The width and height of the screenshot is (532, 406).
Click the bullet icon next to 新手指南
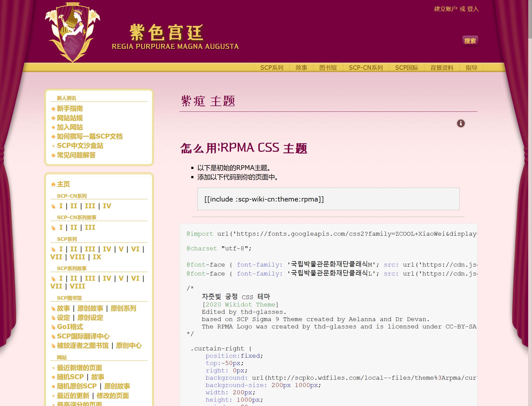[53, 109]
